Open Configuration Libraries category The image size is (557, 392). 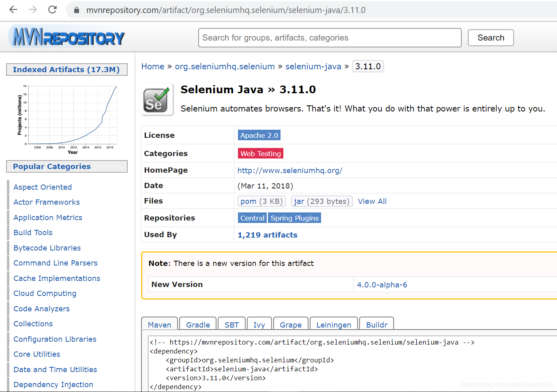[x=55, y=339]
